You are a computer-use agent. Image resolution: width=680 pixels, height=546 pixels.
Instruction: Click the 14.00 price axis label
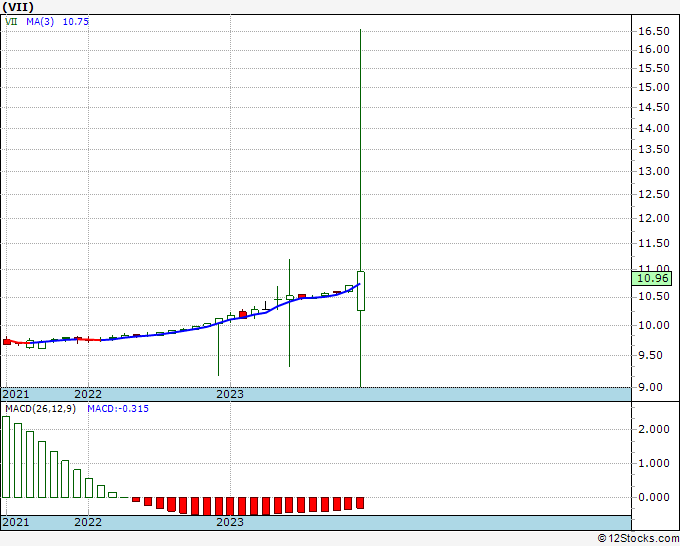point(654,128)
